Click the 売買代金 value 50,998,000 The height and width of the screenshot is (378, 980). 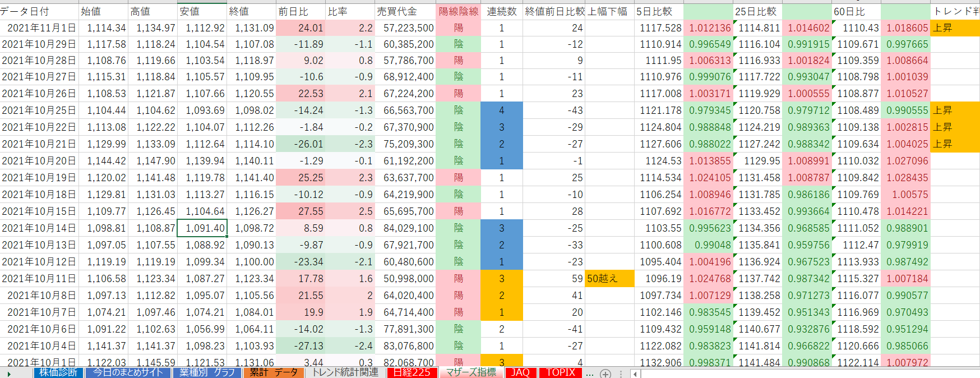[x=405, y=279]
